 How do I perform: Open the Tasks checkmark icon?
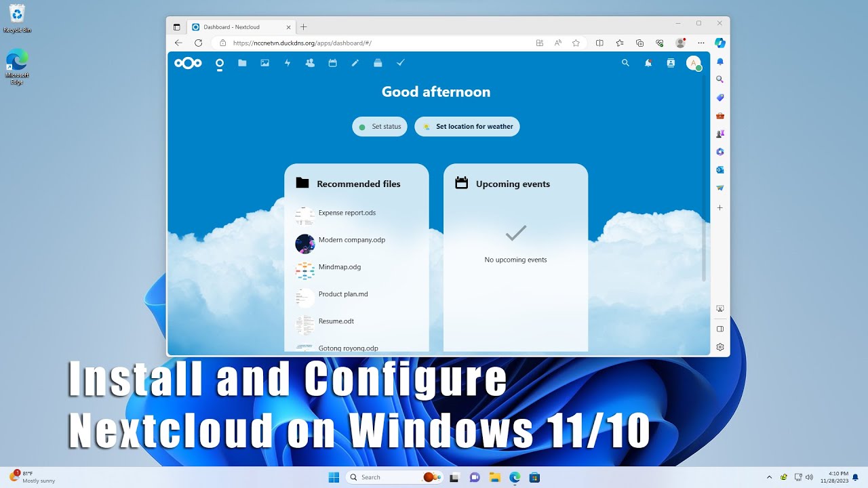[x=400, y=63]
